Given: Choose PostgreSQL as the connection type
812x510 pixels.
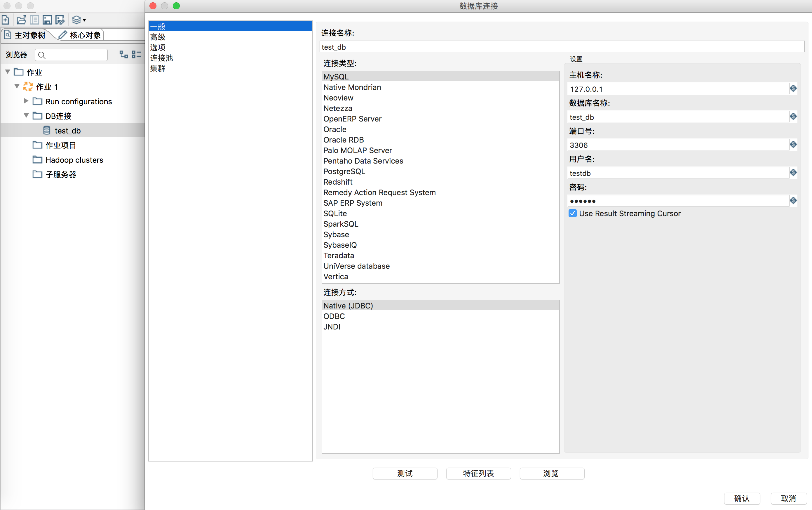Looking at the screenshot, I should tap(344, 171).
